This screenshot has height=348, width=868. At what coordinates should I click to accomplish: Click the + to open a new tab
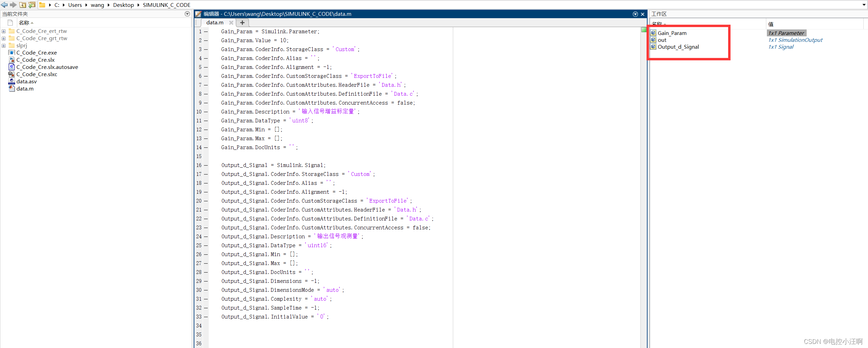tap(242, 23)
